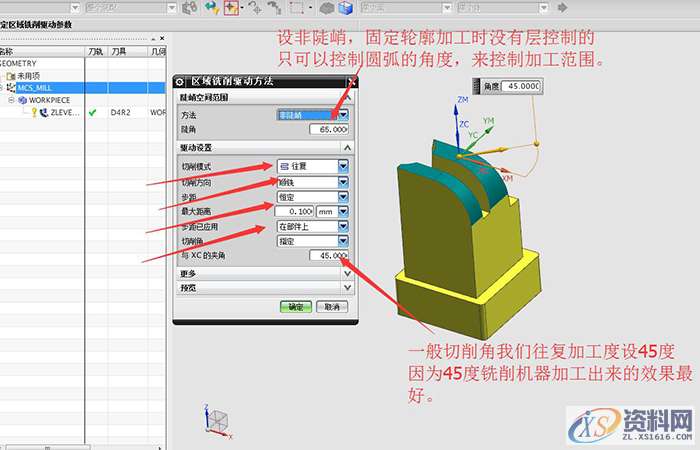Open the 切削角 dropdown showing 指定
The height and width of the screenshot is (450, 700).
click(x=343, y=241)
